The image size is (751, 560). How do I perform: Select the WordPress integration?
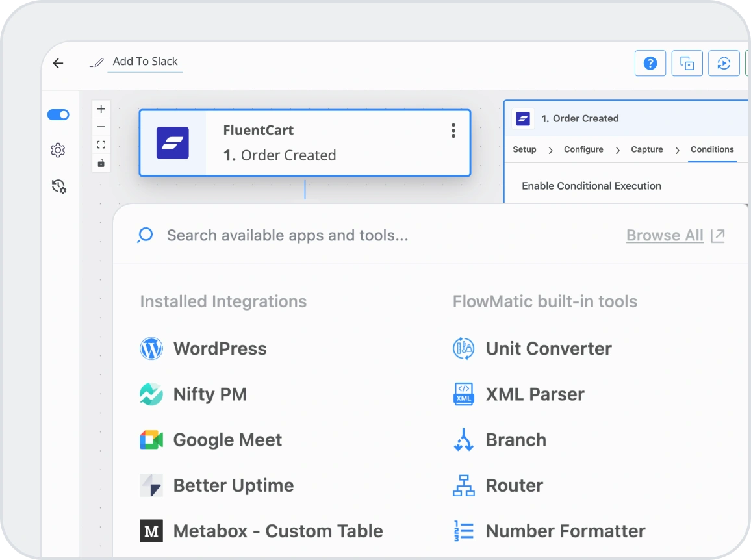tap(220, 349)
